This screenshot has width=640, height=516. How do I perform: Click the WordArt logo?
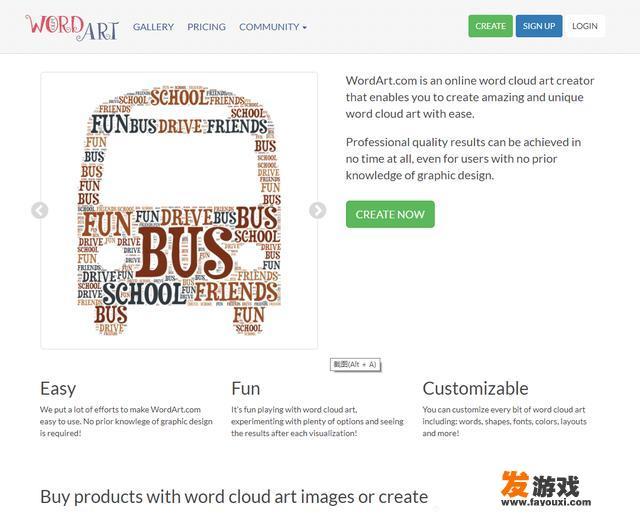pyautogui.click(x=72, y=28)
